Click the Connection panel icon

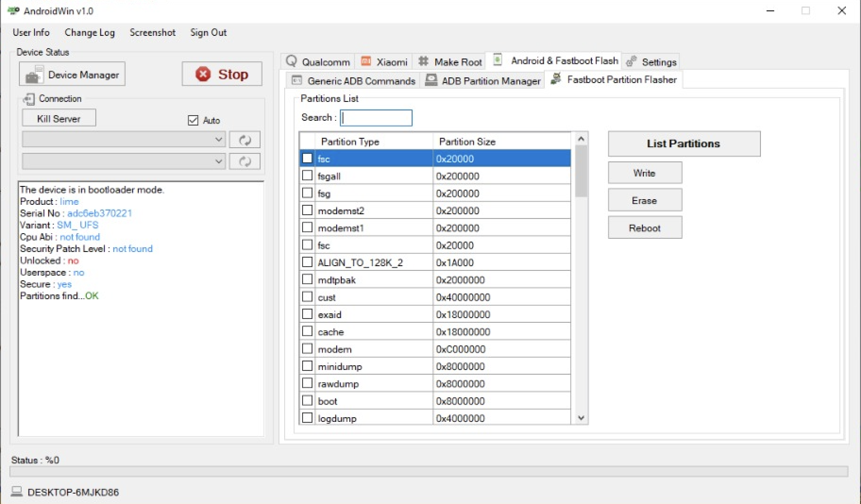[x=29, y=99]
